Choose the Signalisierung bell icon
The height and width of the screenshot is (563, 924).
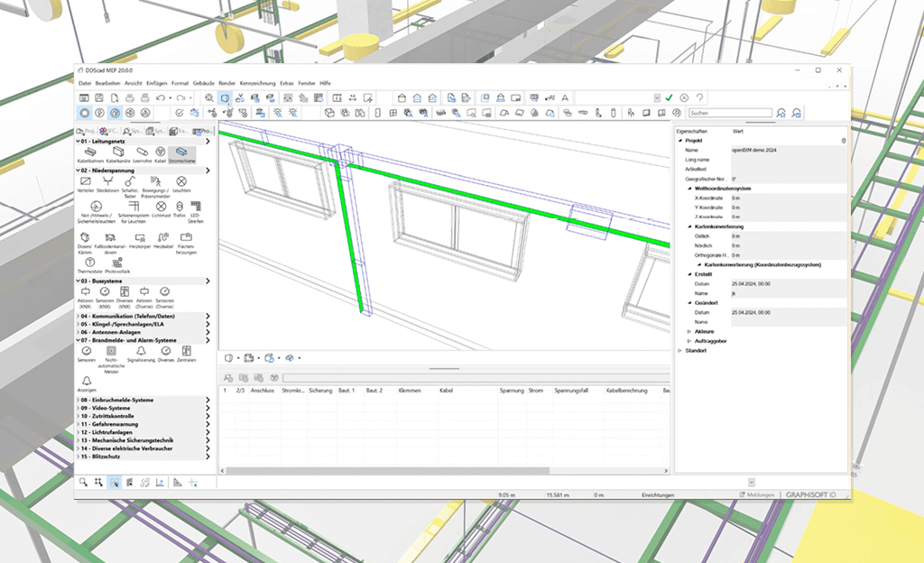coord(140,353)
